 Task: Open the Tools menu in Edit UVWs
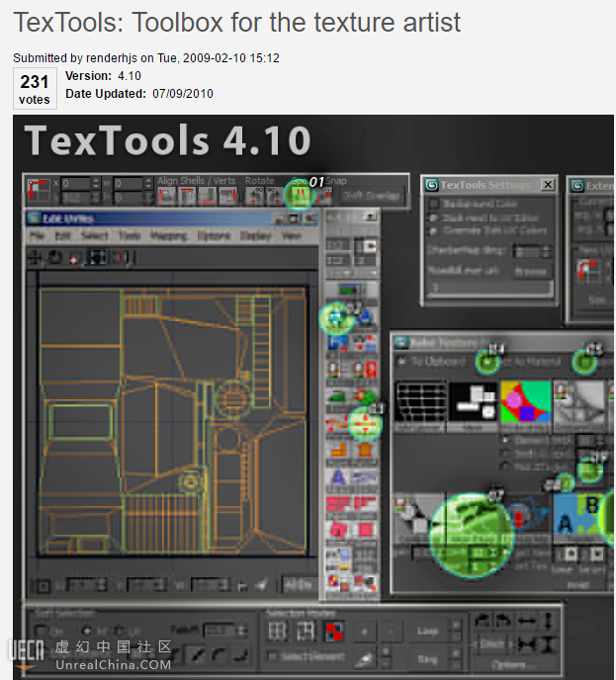[130, 236]
